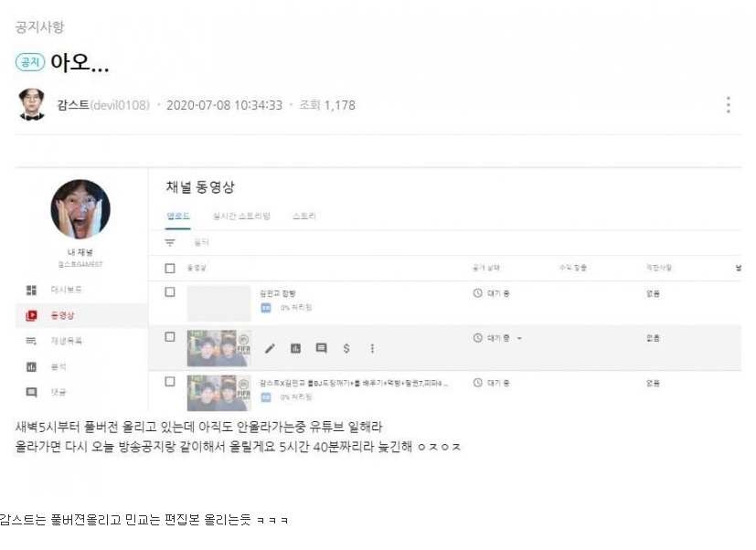Open three-dot options on hovered video row
The width and height of the screenshot is (756, 550).
click(x=372, y=348)
